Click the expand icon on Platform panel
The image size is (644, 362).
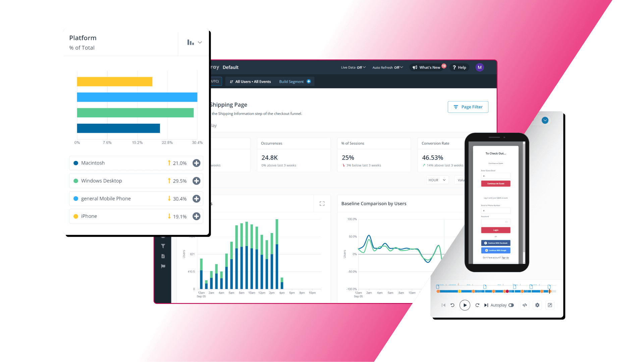pos(200,43)
